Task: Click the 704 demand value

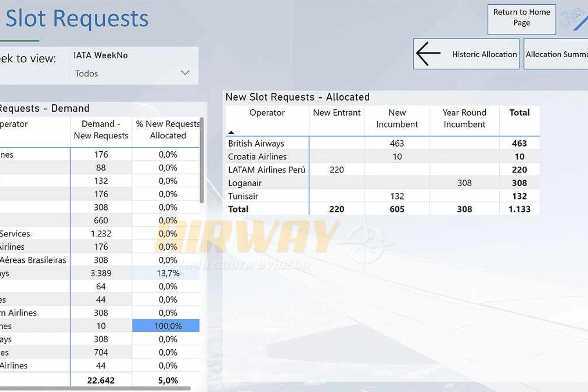Action: [x=101, y=352]
